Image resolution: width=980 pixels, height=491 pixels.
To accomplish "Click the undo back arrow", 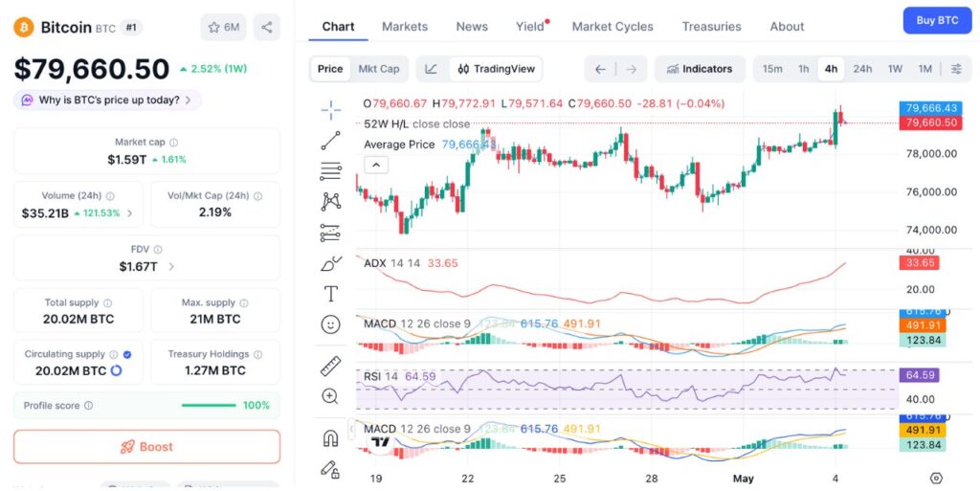I will point(600,69).
